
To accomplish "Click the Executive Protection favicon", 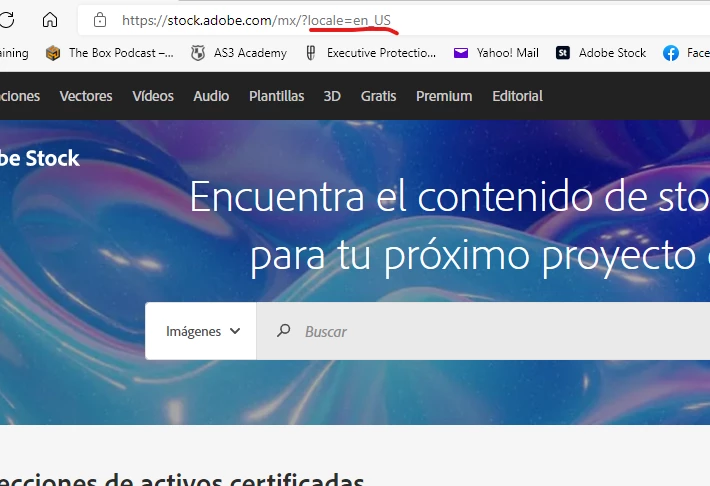I will [x=311, y=53].
